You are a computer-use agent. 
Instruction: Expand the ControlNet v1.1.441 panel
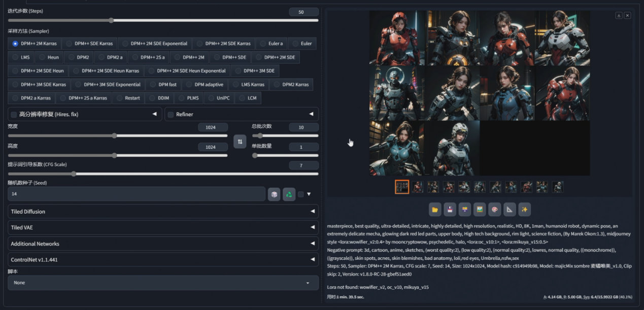click(x=163, y=260)
